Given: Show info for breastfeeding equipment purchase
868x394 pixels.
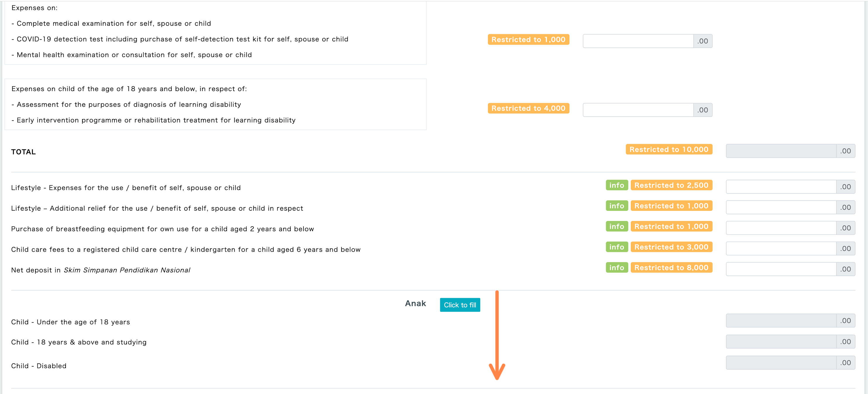Looking at the screenshot, I should tap(616, 226).
